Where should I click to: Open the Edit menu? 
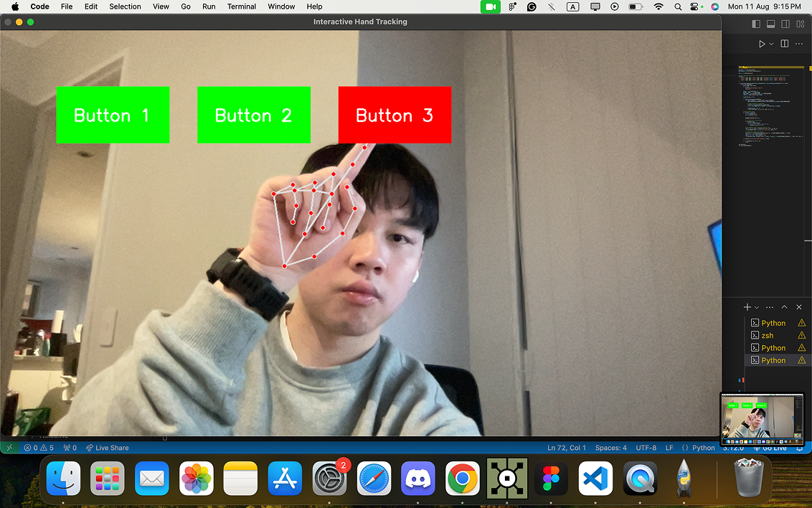click(91, 6)
